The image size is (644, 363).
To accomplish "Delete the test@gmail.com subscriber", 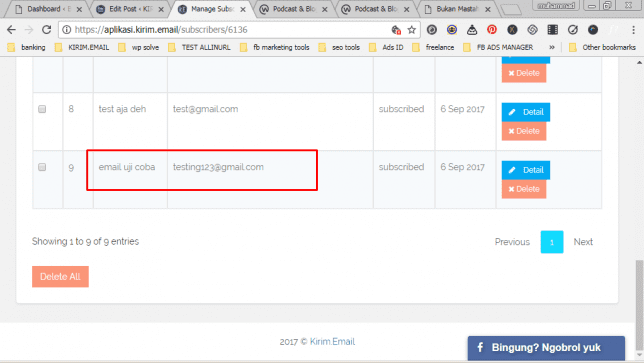I will pos(524,131).
